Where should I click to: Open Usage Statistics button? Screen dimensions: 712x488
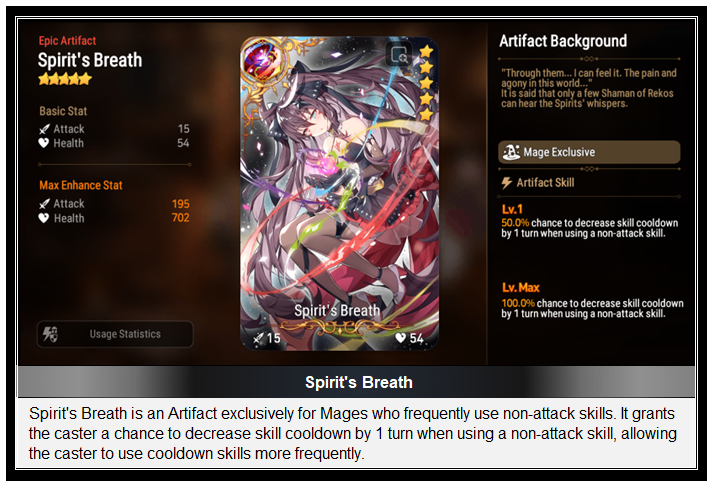pyautogui.click(x=115, y=334)
